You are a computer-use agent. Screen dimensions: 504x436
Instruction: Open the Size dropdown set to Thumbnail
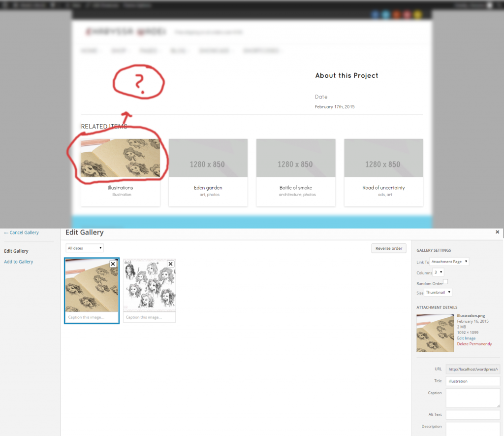tap(438, 292)
